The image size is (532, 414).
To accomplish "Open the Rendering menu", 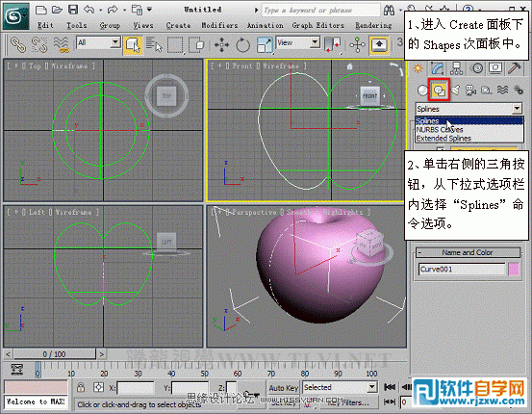I will (373, 25).
